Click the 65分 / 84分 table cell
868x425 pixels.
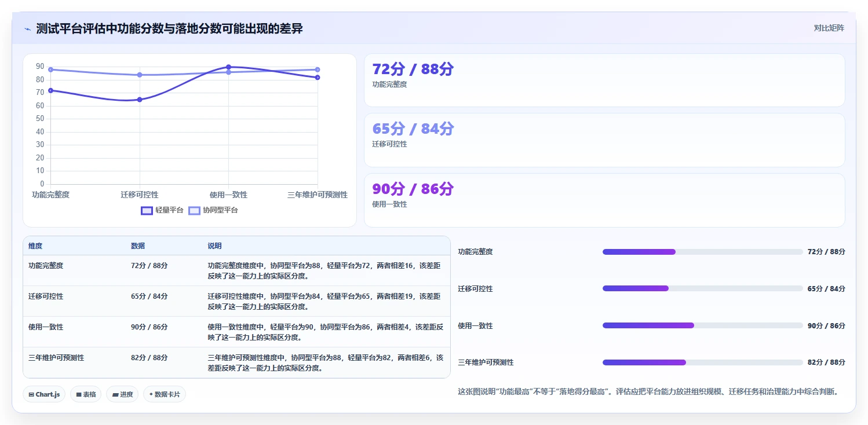149,296
